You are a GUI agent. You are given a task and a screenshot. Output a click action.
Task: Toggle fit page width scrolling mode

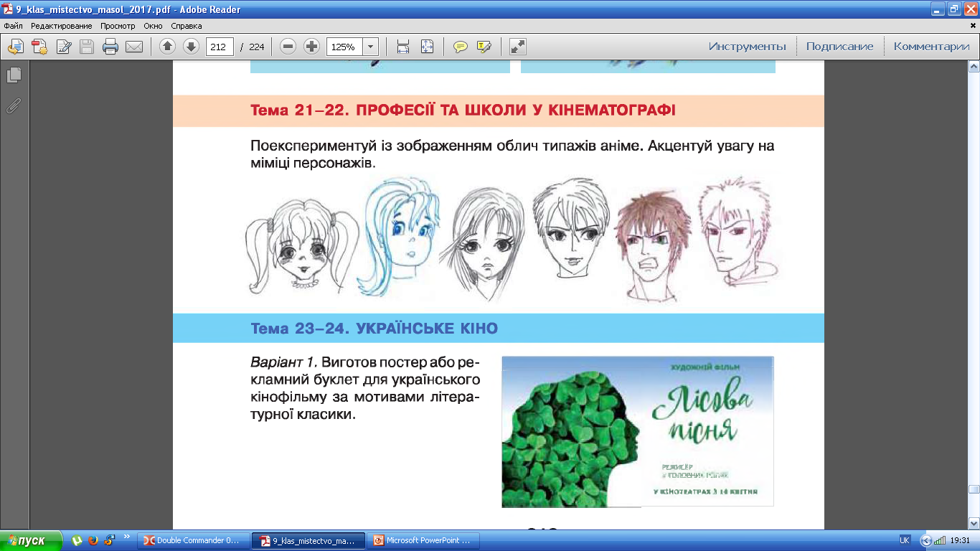[403, 47]
